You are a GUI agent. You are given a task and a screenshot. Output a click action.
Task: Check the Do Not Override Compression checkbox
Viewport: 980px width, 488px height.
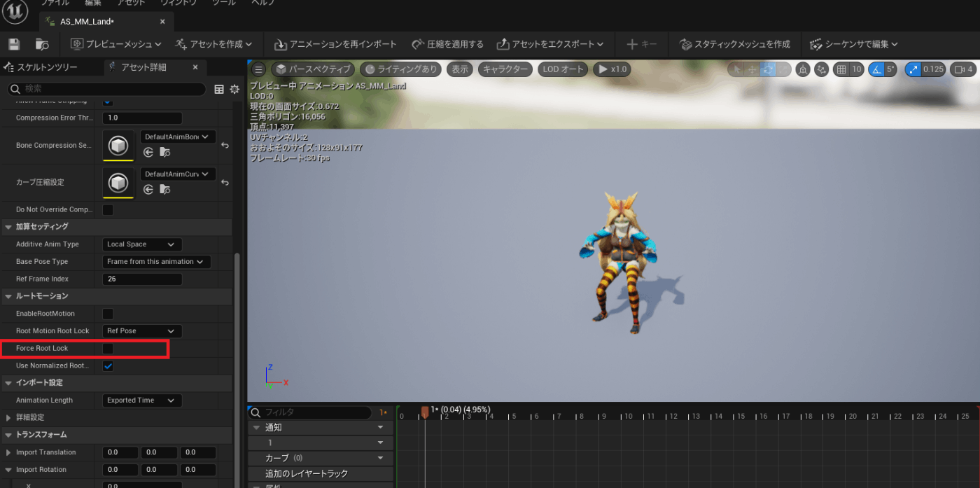(108, 210)
